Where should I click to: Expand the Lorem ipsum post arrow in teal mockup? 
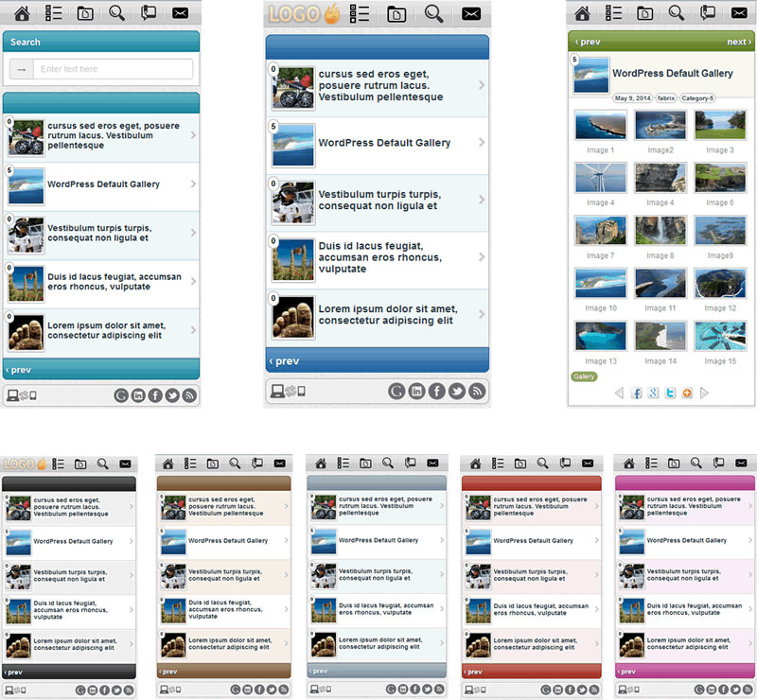(x=193, y=330)
